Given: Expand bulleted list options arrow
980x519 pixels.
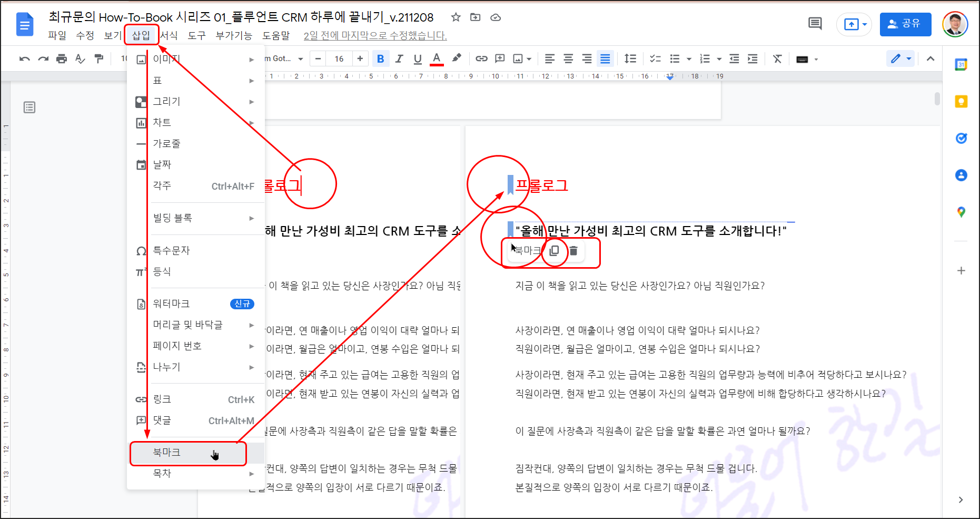Looking at the screenshot, I should (689, 59).
